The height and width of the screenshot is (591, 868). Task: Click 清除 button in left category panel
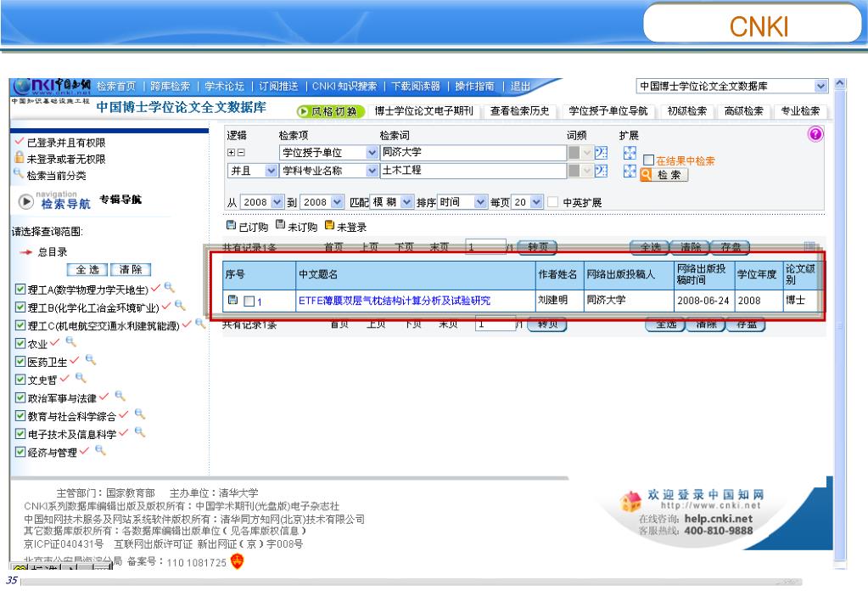131,270
